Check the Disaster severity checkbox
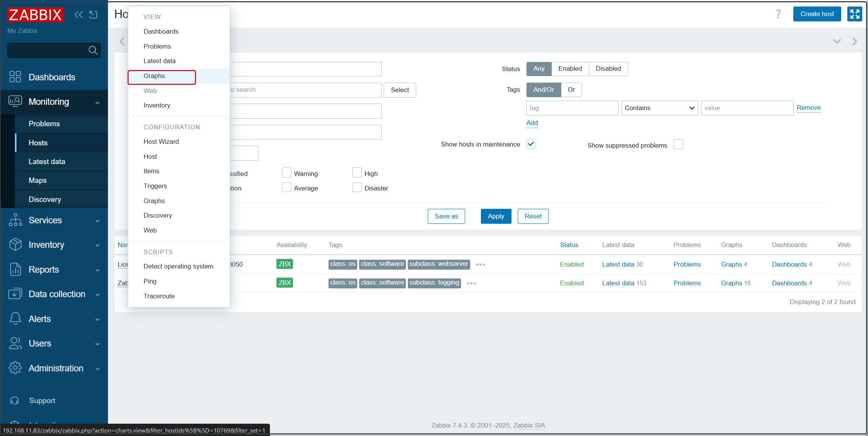Screen dimensions: 868x436 click(x=356, y=188)
